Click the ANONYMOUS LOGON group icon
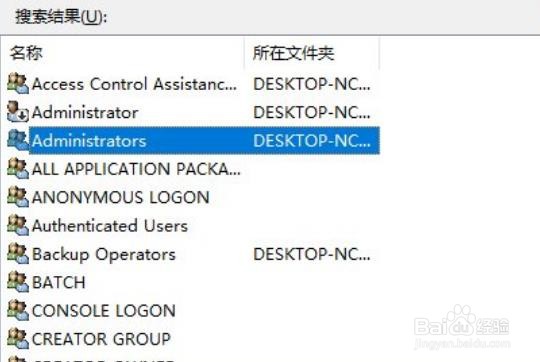Viewport: 540px width, 362px height. [x=18, y=197]
